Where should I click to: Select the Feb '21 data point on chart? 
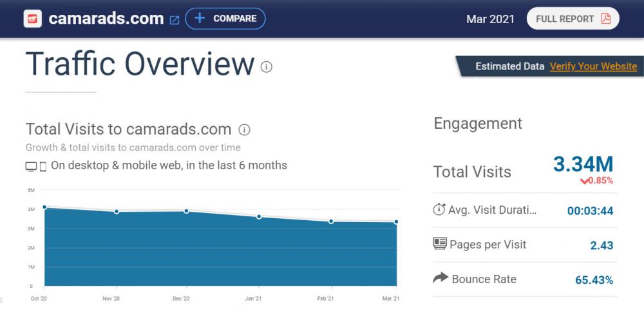click(331, 221)
